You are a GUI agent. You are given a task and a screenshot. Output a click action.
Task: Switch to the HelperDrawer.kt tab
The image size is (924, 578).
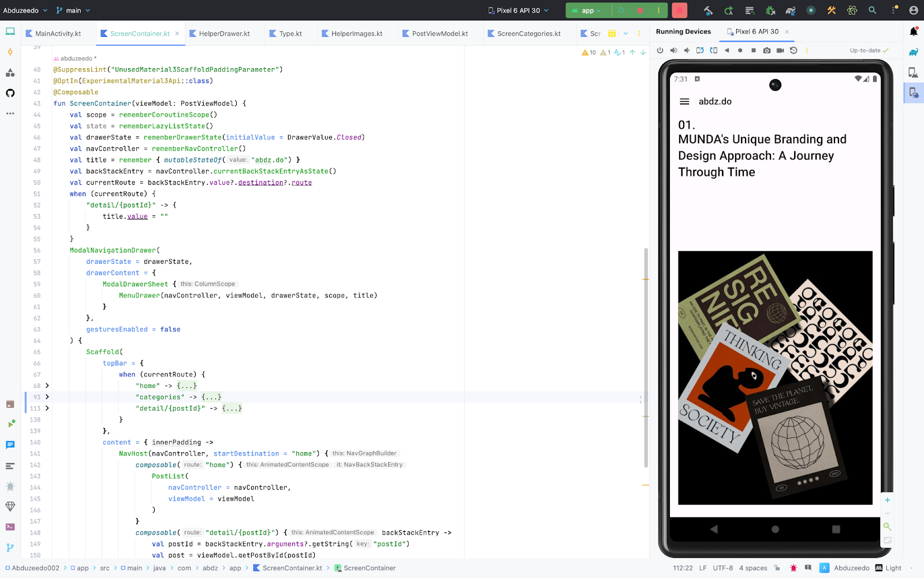coord(224,33)
